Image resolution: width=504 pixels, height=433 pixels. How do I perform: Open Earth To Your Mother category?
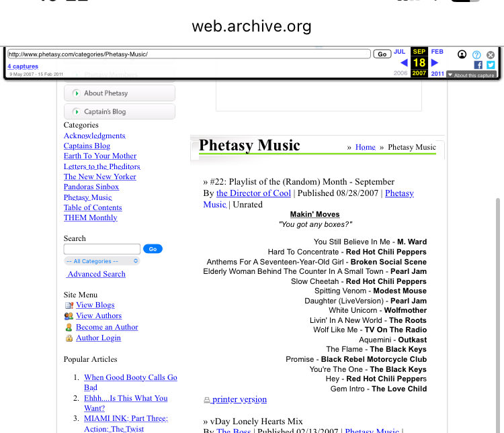(x=100, y=156)
